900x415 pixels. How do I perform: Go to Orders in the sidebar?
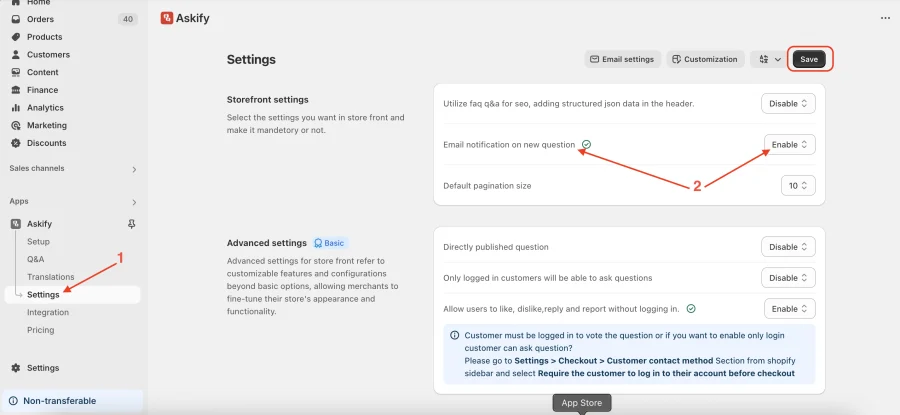point(40,19)
